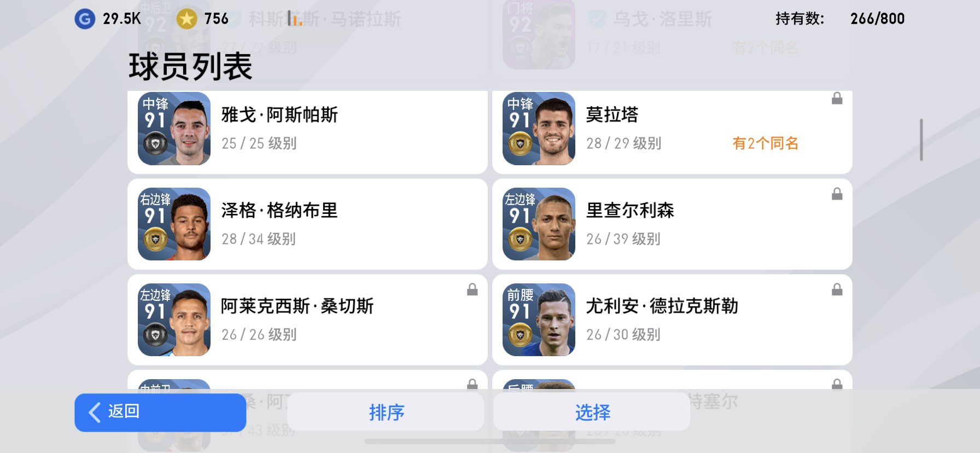Click the 有2个同名 duplicate label

pos(765,143)
